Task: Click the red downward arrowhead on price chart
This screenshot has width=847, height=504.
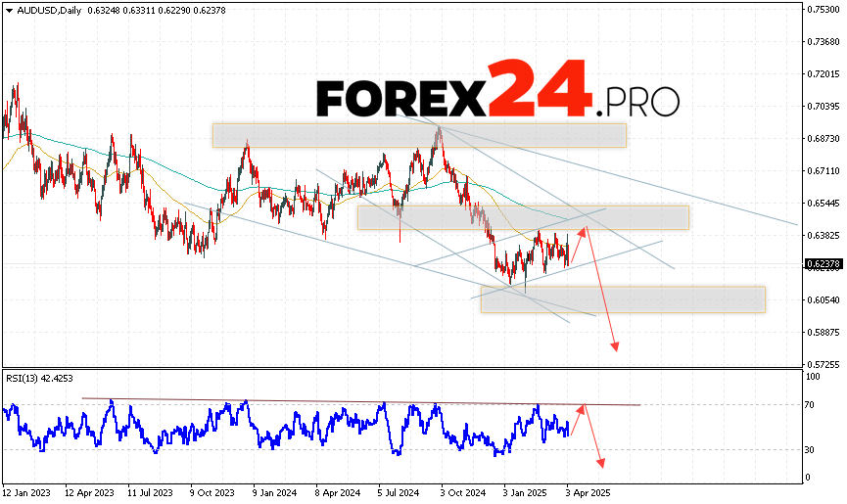Action: [616, 346]
